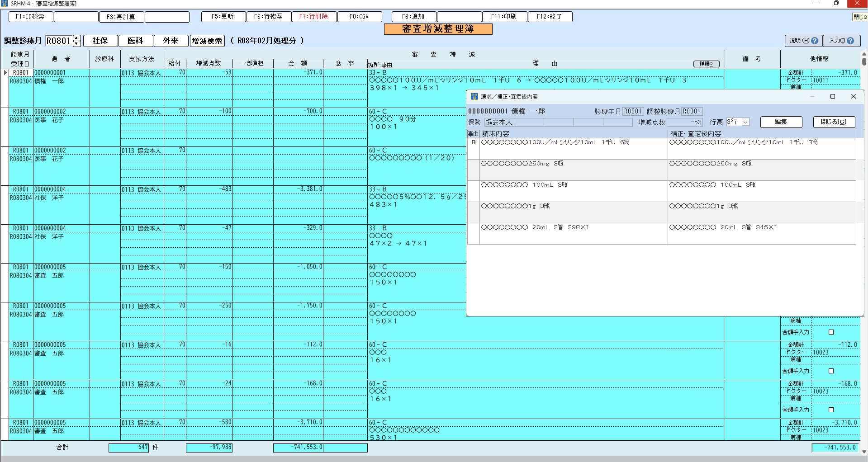The width and height of the screenshot is (868, 462).
Task: Decrease 調整診療月 with the down spinner arrow
Action: tap(77, 44)
